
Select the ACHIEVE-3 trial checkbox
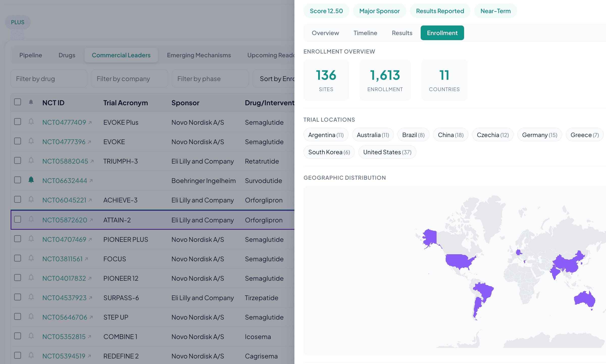(18, 199)
